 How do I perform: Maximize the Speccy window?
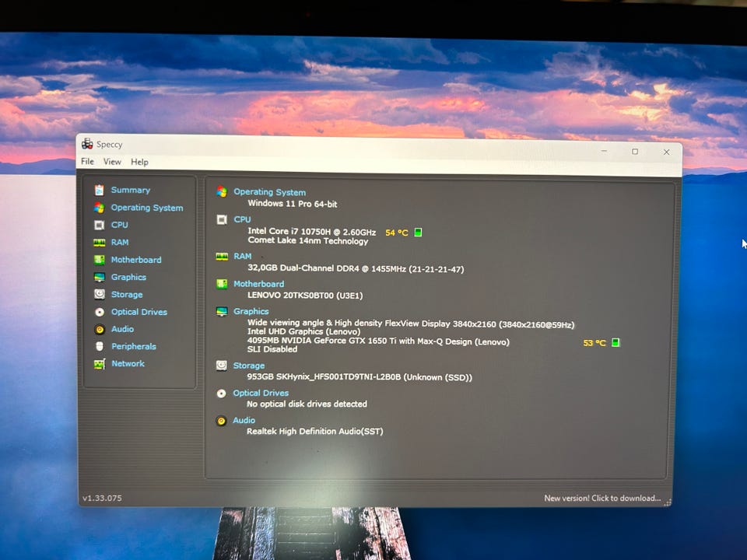(635, 152)
